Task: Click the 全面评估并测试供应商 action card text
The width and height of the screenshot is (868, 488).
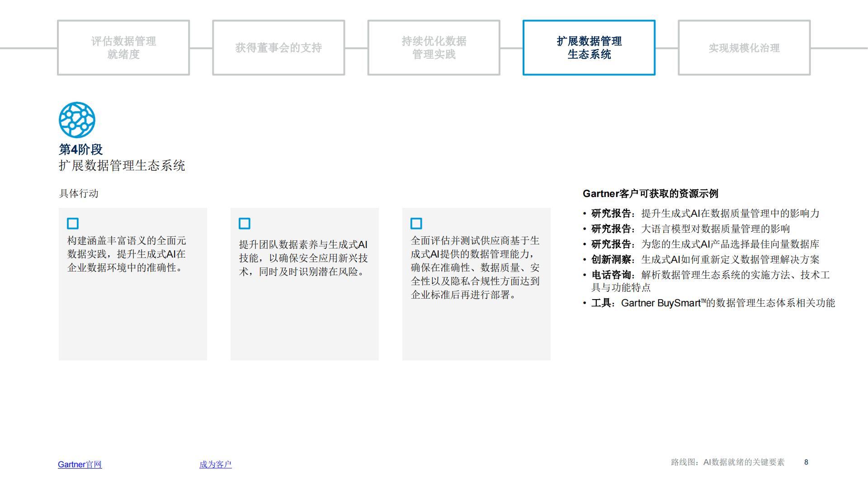Action: pos(475,267)
